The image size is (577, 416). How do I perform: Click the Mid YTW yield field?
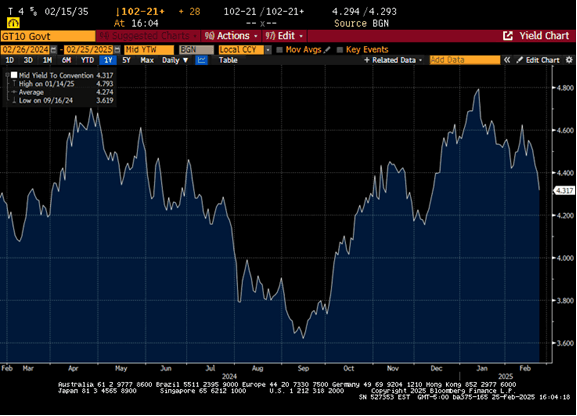tap(149, 50)
